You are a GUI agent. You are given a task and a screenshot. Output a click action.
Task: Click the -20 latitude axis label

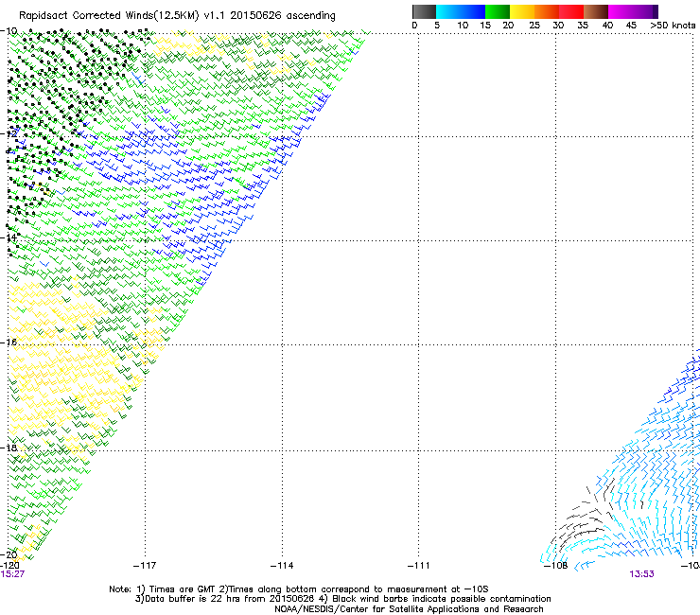[x=9, y=554]
